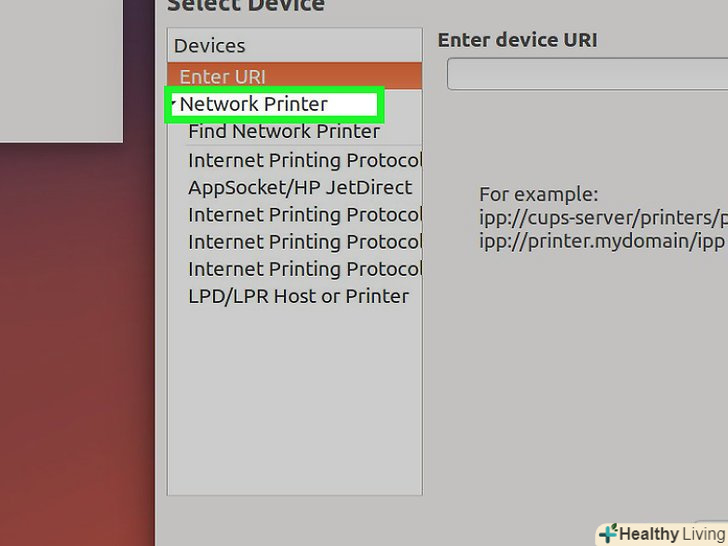This screenshot has height=546, width=728.
Task: Select the Enter URI device option
Action: [222, 76]
